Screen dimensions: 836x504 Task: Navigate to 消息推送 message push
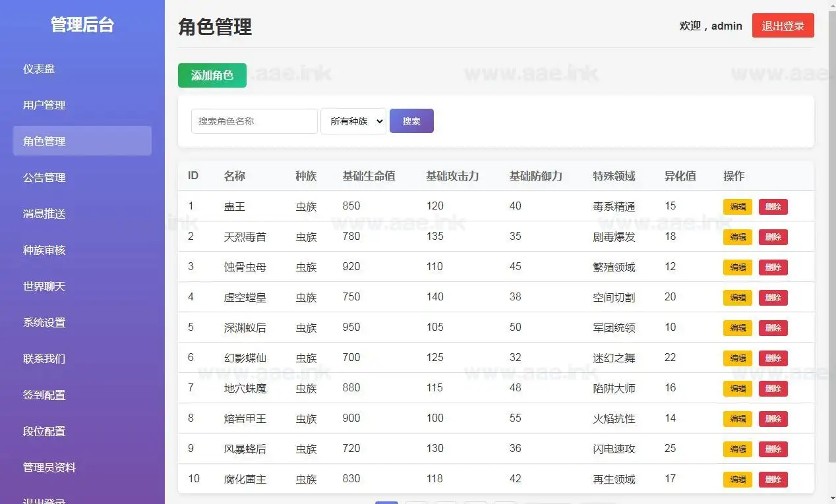tap(44, 213)
